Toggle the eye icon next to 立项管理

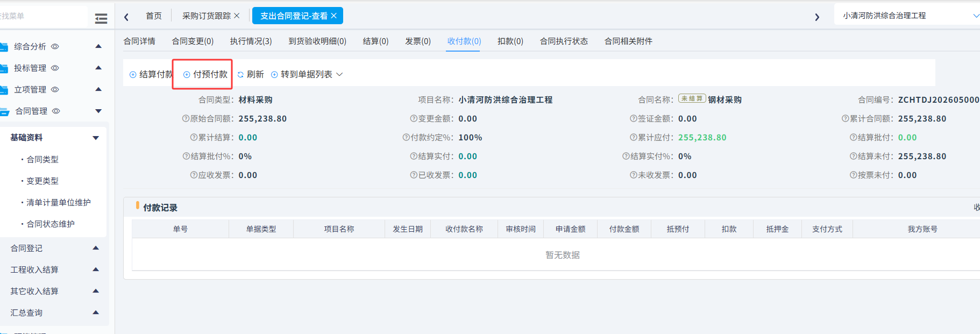pyautogui.click(x=55, y=90)
